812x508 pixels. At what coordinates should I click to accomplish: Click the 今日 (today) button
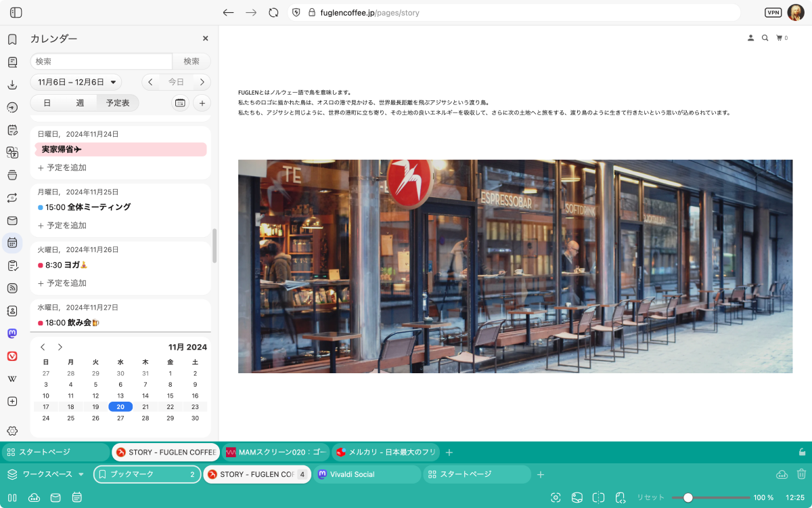click(176, 82)
